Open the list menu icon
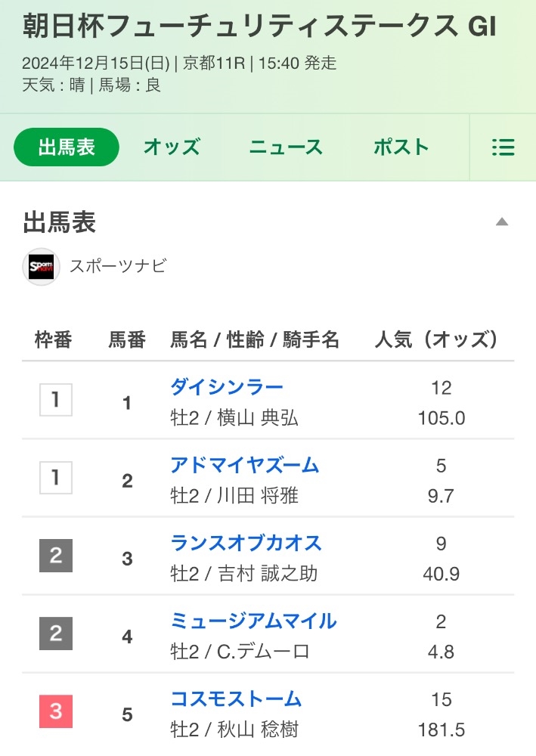Screen dimensions: 536x756 503,147
